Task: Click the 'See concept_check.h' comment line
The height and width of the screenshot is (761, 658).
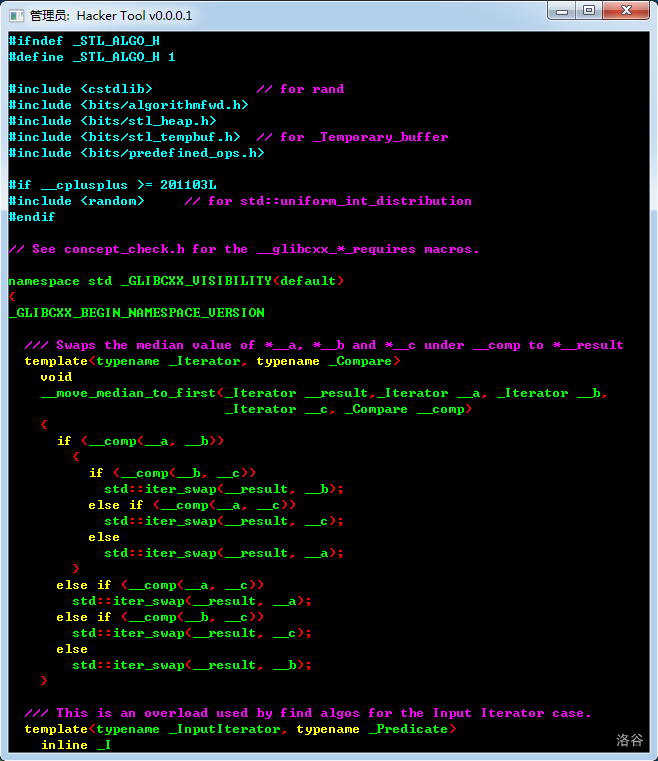Action: 244,249
